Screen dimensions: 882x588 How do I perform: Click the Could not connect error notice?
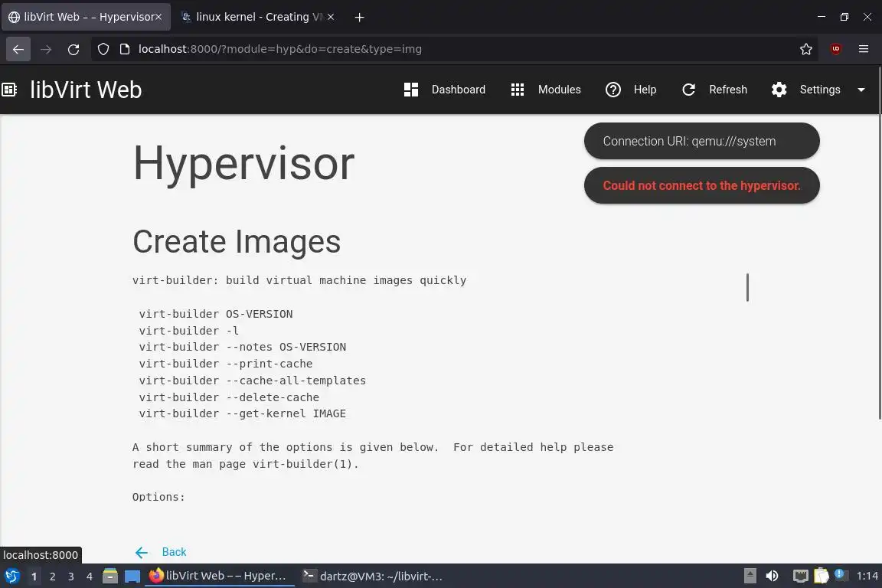coord(701,186)
